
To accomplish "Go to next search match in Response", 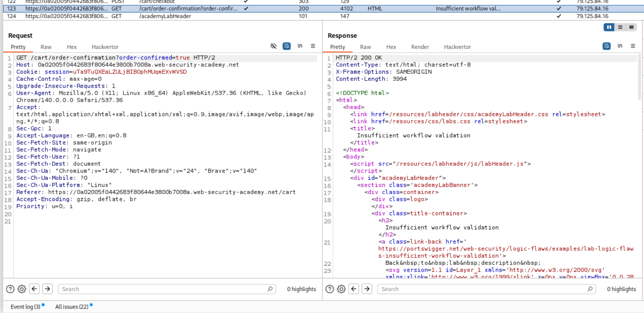I will 367,289.
